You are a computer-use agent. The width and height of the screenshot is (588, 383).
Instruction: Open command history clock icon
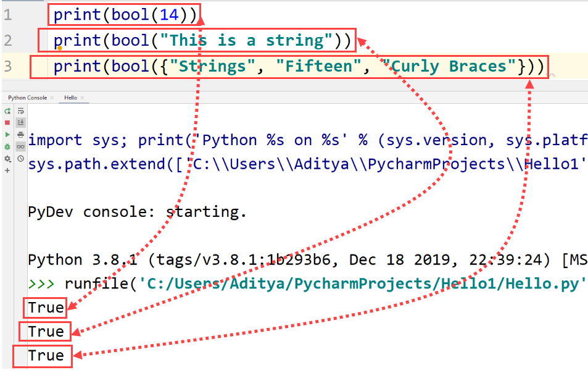click(20, 159)
